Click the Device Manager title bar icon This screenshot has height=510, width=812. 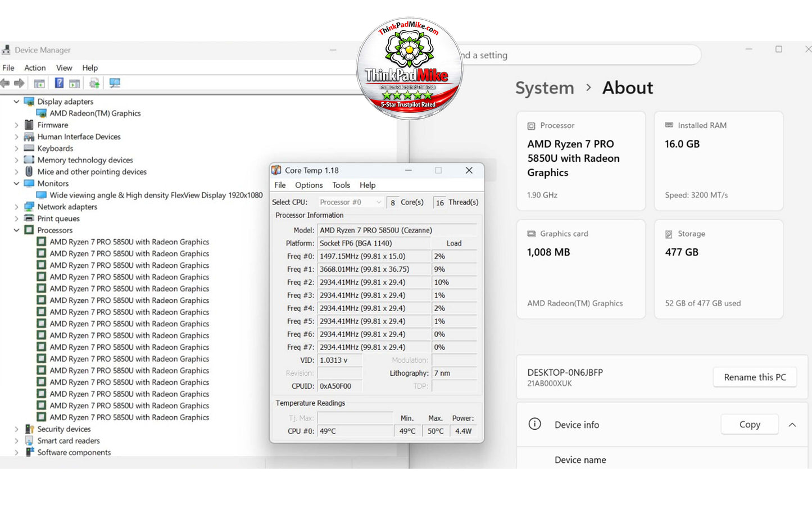click(6, 50)
